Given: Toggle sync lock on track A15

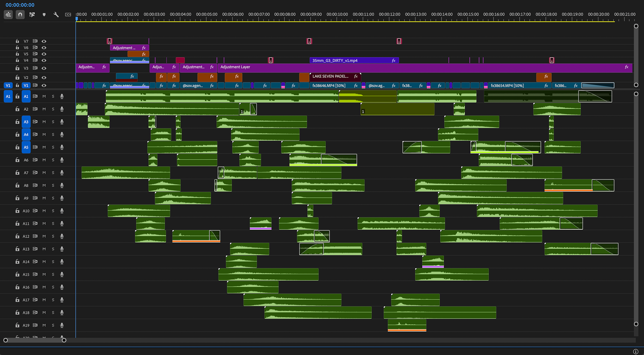Looking at the screenshot, I should [35, 274].
